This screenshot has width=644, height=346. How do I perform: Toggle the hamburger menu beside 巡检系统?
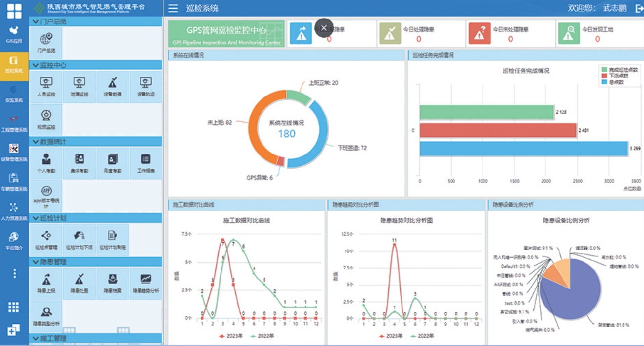(173, 8)
